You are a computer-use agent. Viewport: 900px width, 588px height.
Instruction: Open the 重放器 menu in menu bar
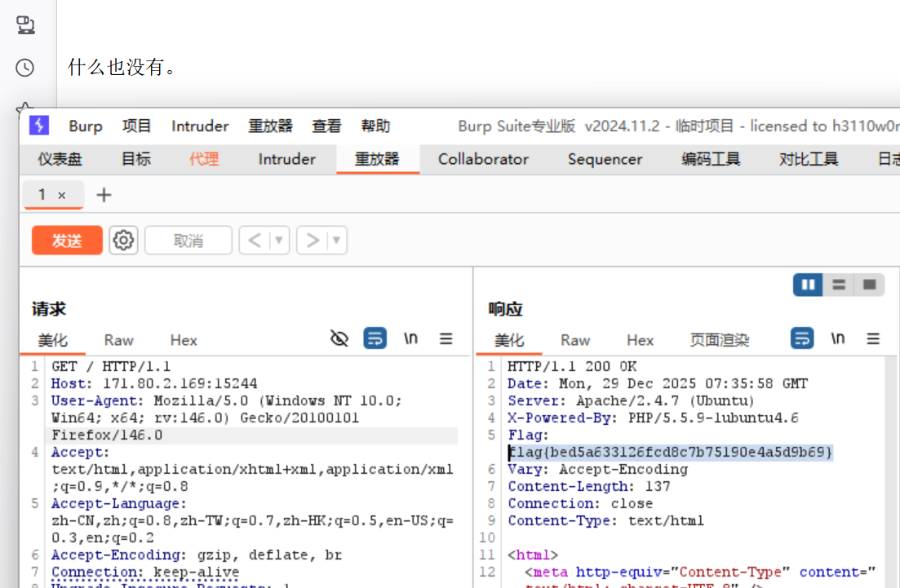pos(270,126)
